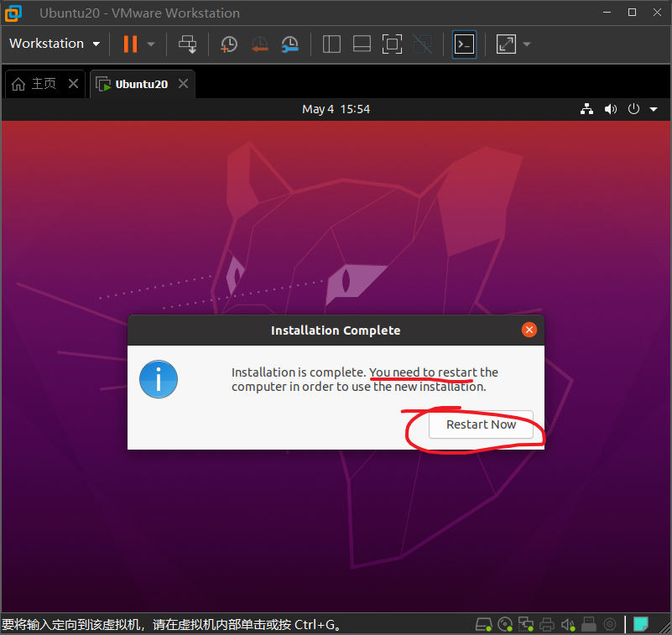Pause the virtual machine with the orange icon
This screenshot has height=635, width=672.
tap(130, 44)
